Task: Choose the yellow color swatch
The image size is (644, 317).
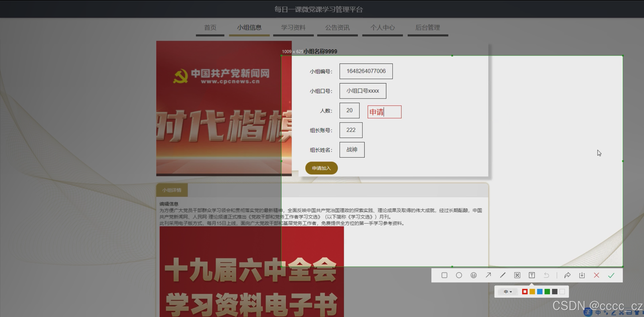Action: (532, 292)
